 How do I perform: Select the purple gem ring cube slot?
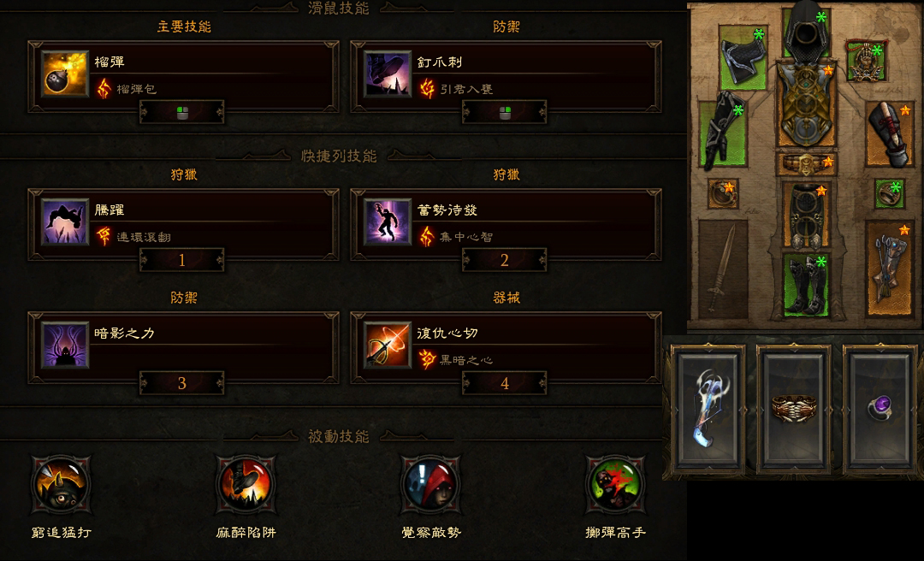880,410
